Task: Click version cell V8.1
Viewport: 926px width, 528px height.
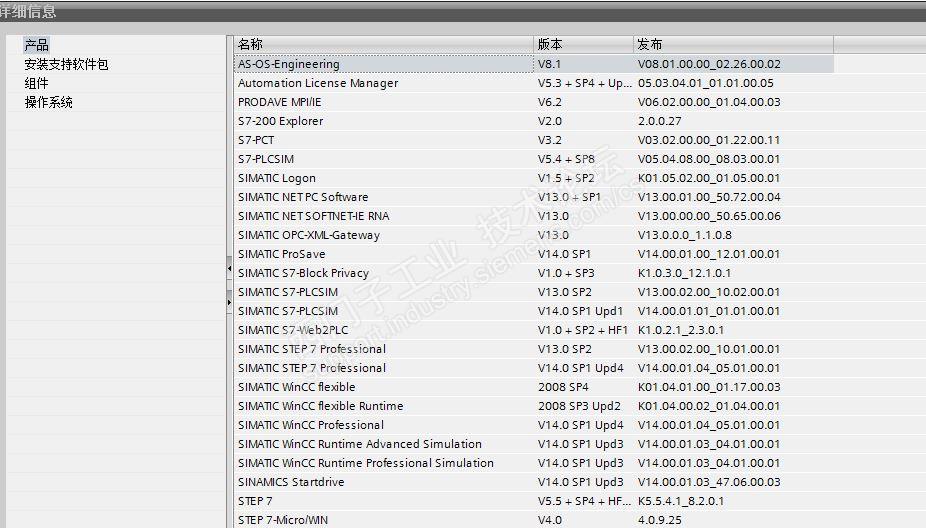Action: [x=549, y=64]
